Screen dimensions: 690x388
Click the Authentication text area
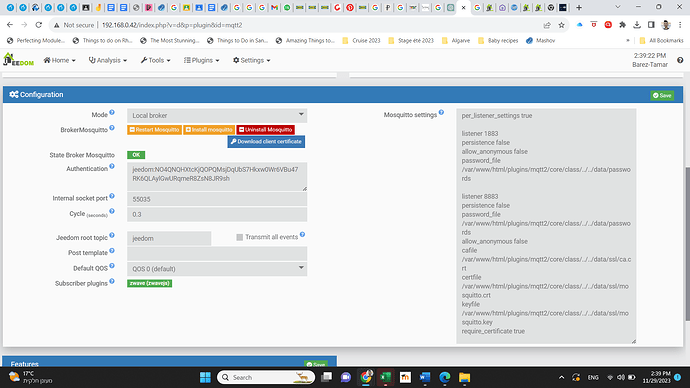tap(217, 177)
